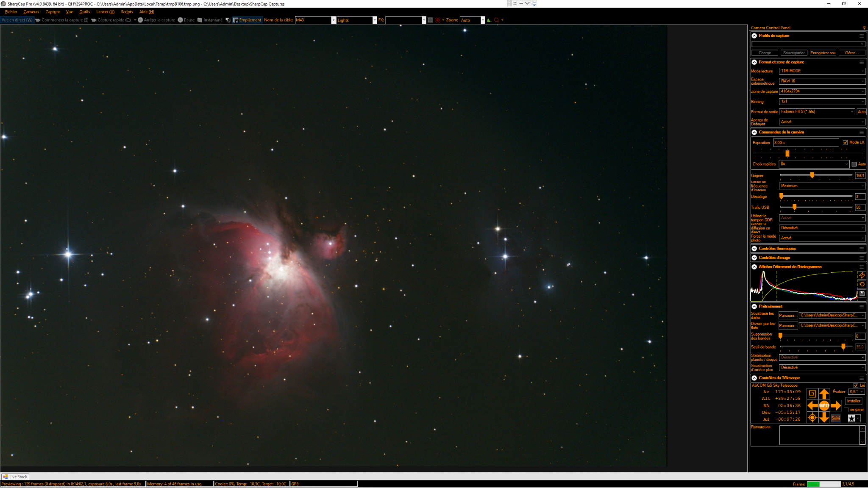Open Scripts menu
This screenshot has width=868, height=488.
coord(127,12)
